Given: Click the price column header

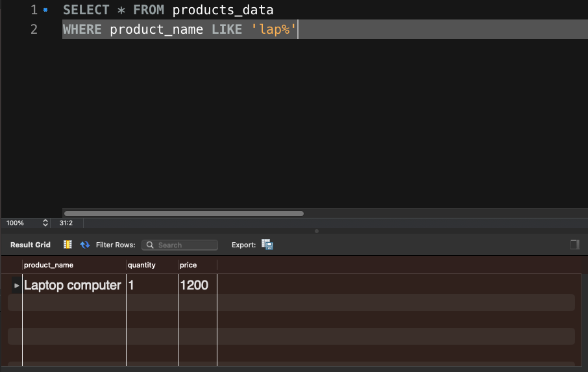Looking at the screenshot, I should click(188, 265).
